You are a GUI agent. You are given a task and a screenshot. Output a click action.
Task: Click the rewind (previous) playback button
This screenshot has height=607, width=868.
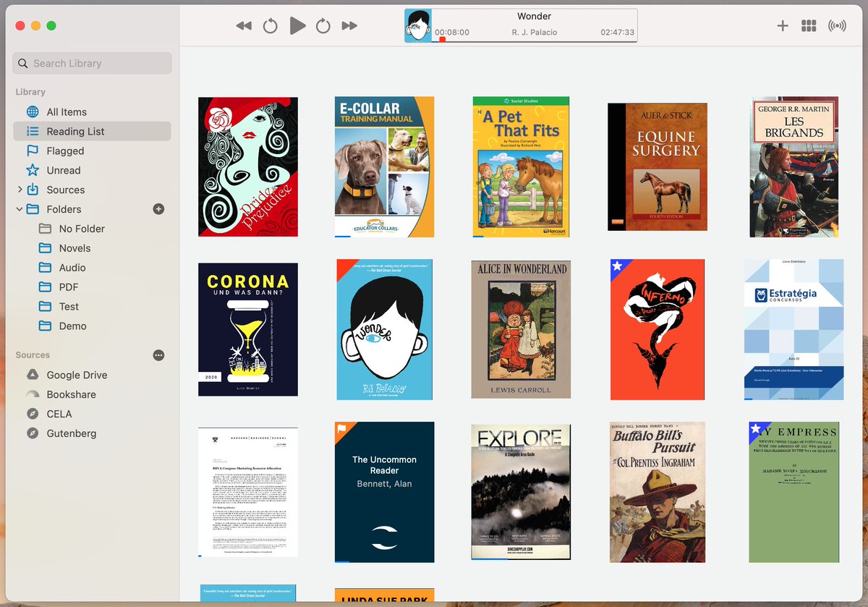coord(244,26)
